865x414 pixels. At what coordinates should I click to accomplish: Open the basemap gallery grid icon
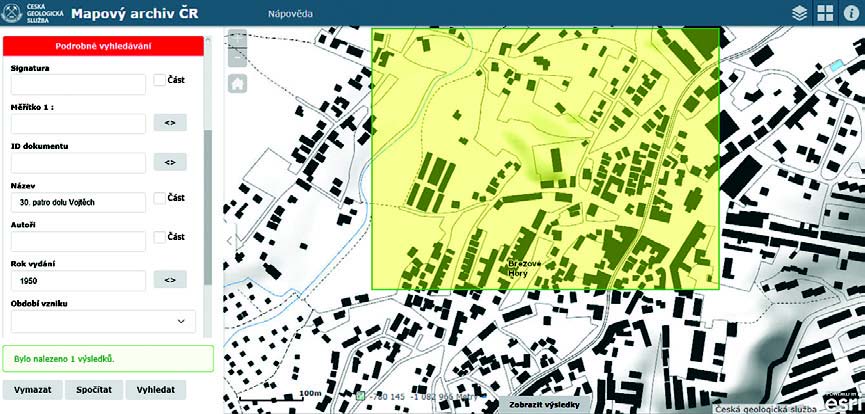[825, 13]
